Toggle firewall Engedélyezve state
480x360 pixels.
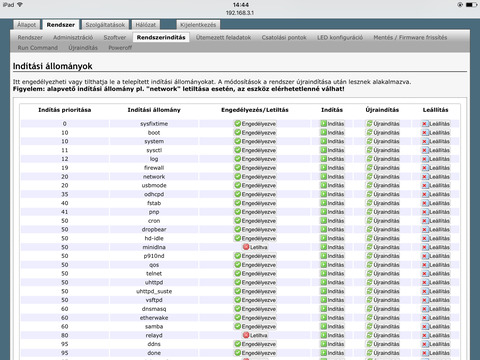[255, 168]
